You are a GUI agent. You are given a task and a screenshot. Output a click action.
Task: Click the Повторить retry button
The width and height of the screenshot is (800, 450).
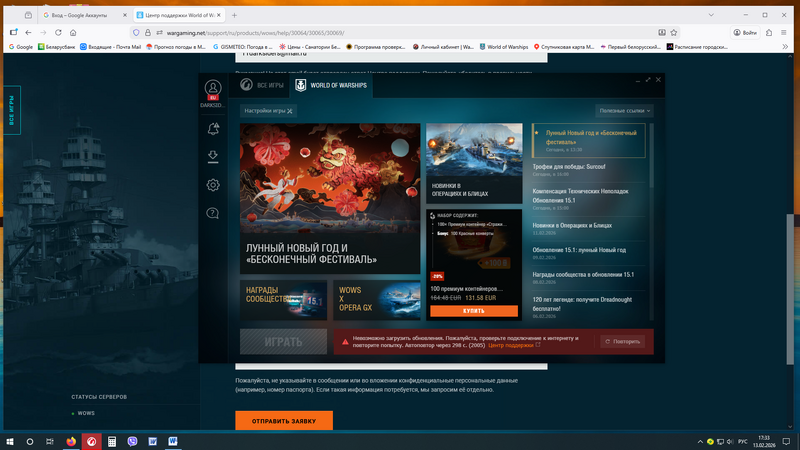tap(622, 342)
